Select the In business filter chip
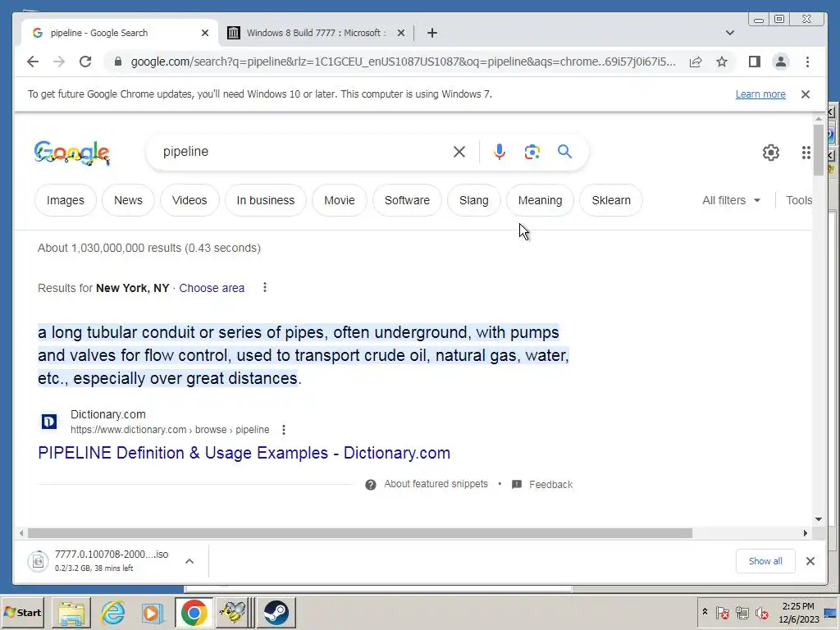Screen dimensions: 840x630 point(266,200)
